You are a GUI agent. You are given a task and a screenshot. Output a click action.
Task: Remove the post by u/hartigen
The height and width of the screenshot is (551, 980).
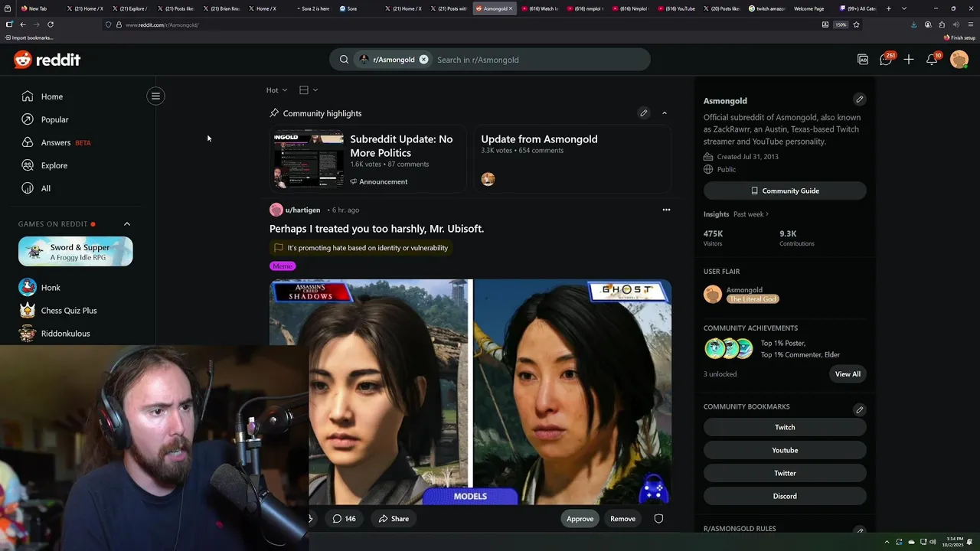pos(622,519)
